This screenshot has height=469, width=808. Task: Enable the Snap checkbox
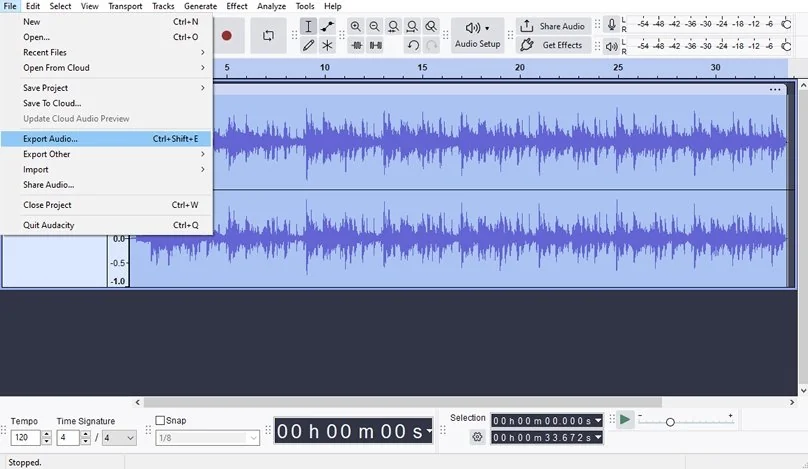pos(161,421)
